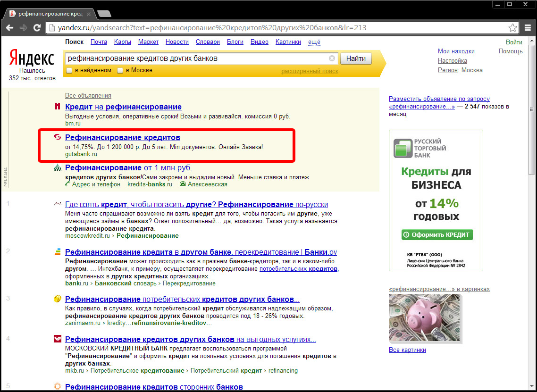537x392 pixels.
Task: Click gutabank.ru ad favicon
Action: point(58,137)
